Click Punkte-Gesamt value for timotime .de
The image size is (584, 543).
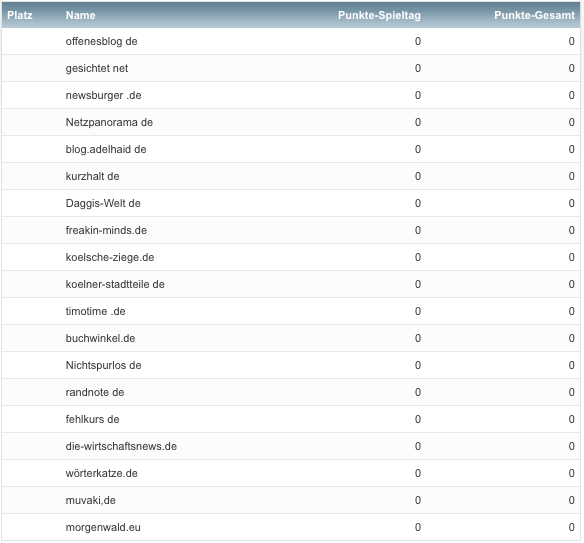tap(572, 311)
